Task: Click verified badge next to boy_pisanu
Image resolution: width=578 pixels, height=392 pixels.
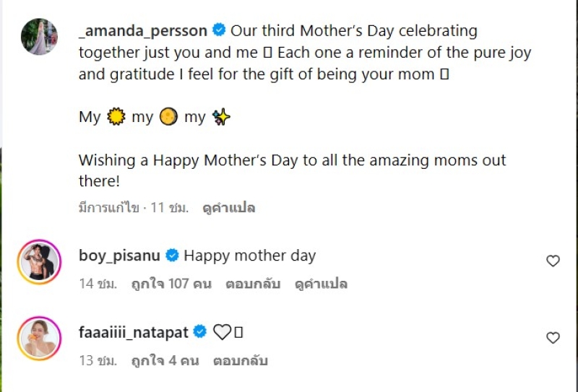Action: pos(173,256)
